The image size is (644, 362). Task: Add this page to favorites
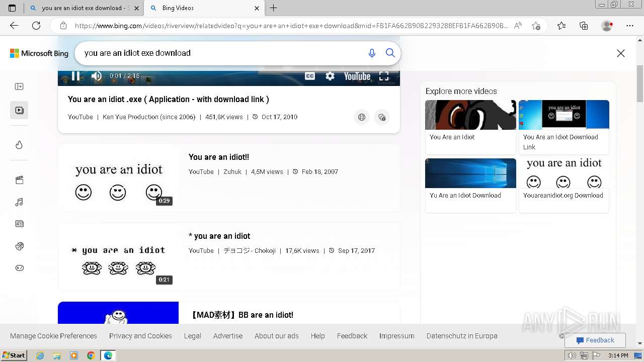pos(536,26)
